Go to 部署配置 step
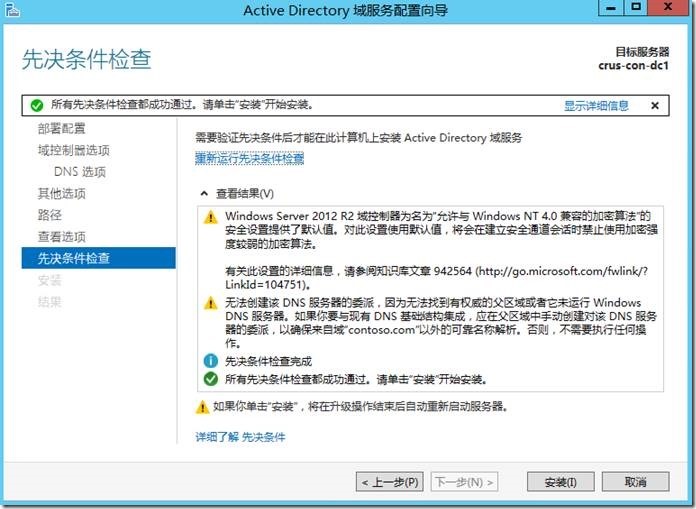 pos(61,129)
